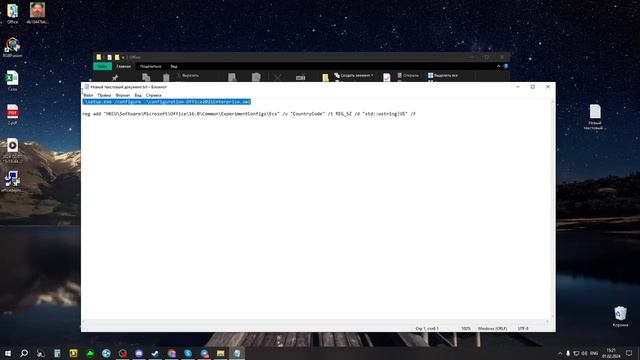Open the Excel file desktop icon
The height and width of the screenshot is (360, 640).
pos(12,81)
